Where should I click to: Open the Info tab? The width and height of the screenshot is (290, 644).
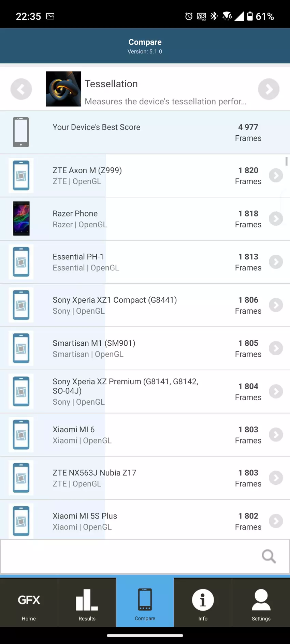click(203, 603)
